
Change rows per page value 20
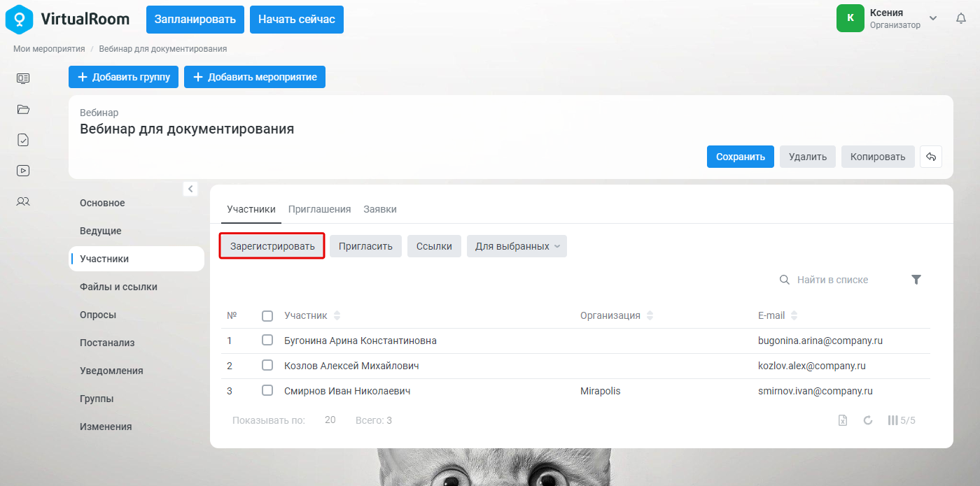(330, 420)
